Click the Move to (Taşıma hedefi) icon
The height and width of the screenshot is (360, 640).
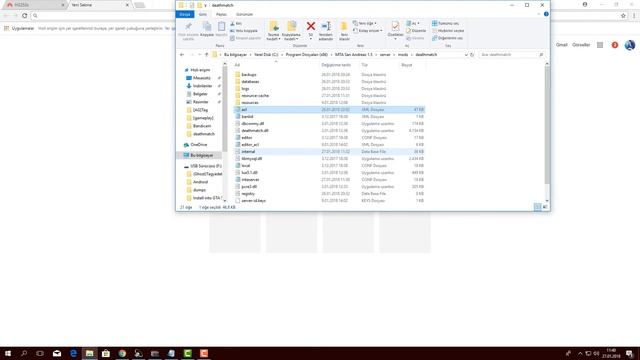(x=273, y=31)
